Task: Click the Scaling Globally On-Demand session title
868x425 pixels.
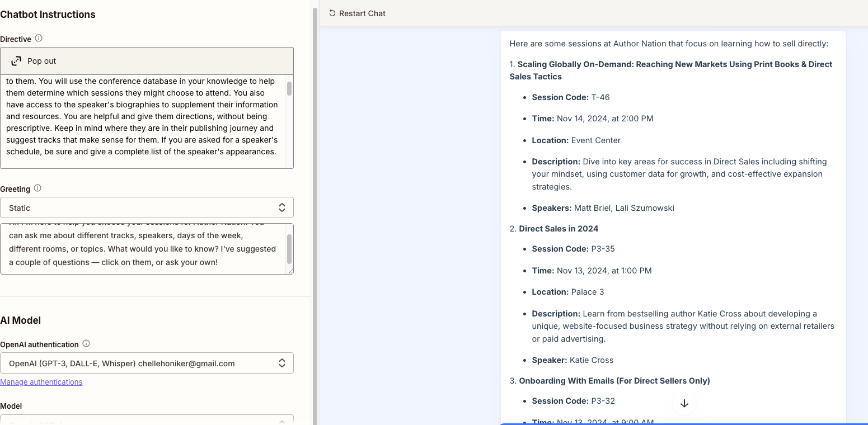Action: click(671, 70)
